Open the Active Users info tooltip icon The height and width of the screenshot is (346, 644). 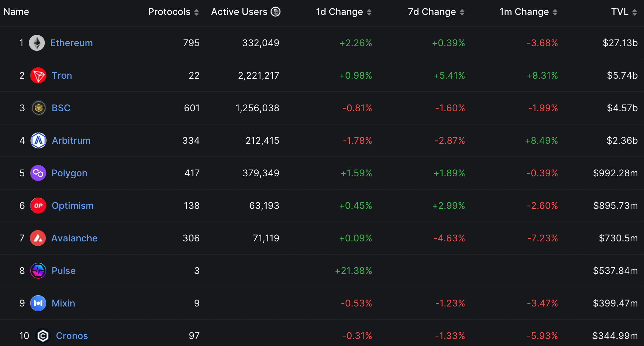coord(276,12)
